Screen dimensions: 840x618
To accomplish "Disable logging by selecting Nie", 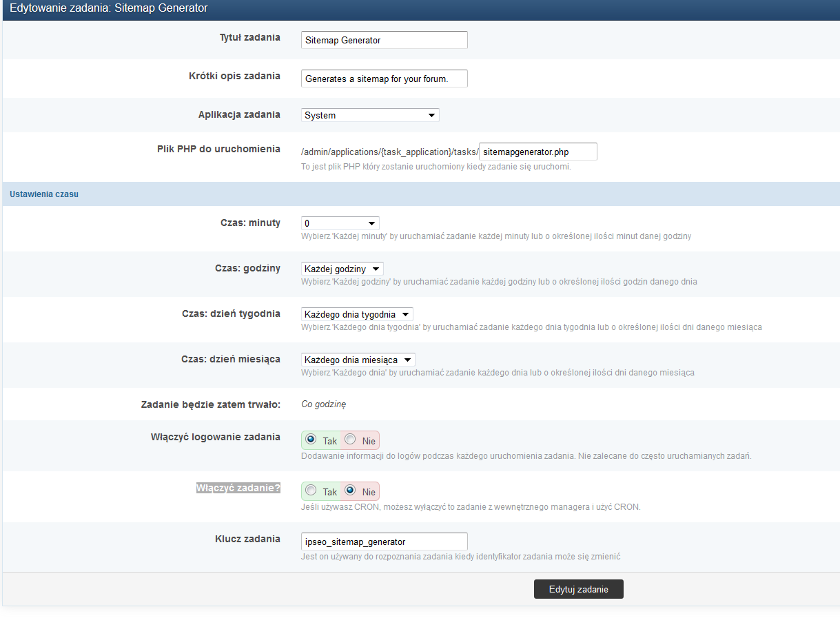I will 351,440.
